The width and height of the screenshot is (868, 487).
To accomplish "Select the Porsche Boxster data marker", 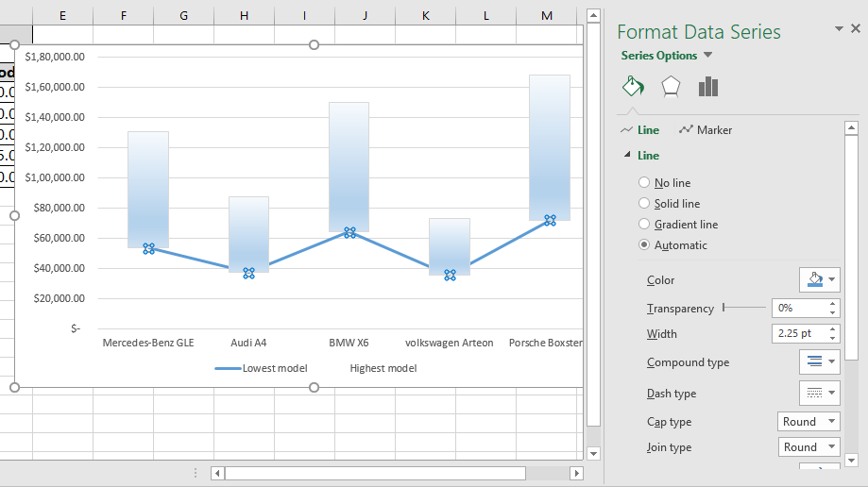I will pos(550,220).
